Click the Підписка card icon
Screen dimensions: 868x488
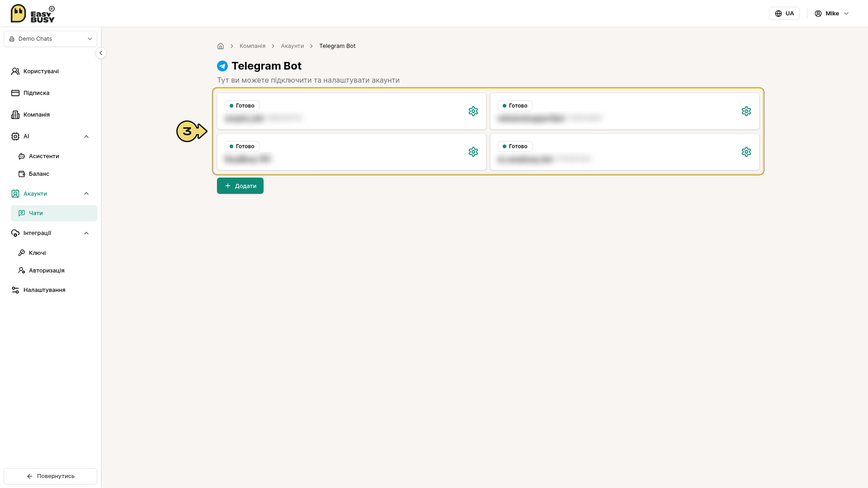coord(15,93)
